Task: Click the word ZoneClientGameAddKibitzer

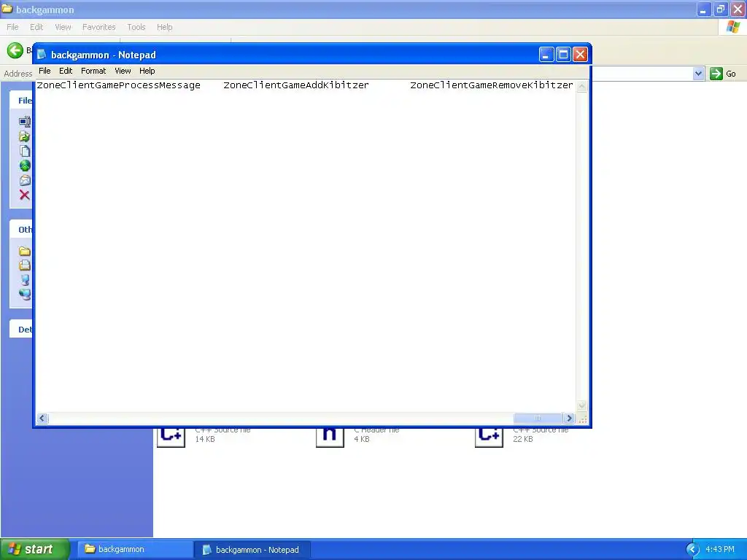Action: 296,85
